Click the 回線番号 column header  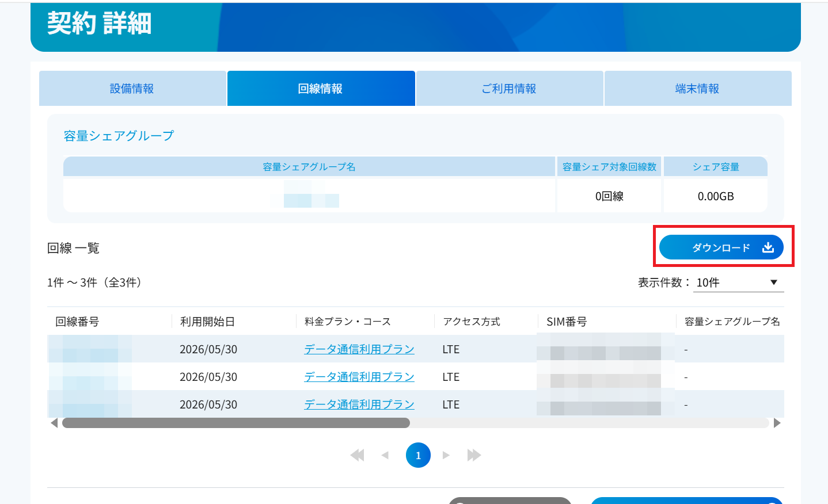[x=77, y=322]
